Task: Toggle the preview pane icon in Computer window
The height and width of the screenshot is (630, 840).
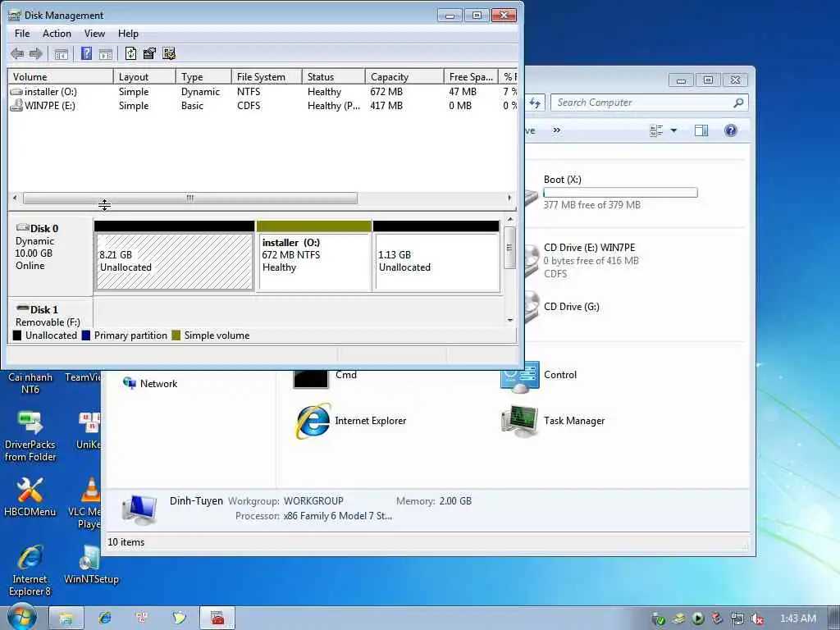Action: pyautogui.click(x=701, y=130)
